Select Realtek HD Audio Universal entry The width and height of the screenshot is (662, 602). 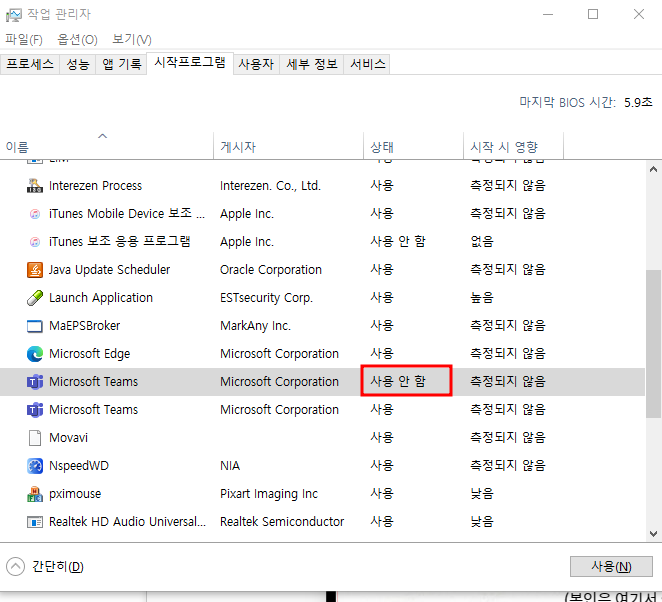[128, 522]
